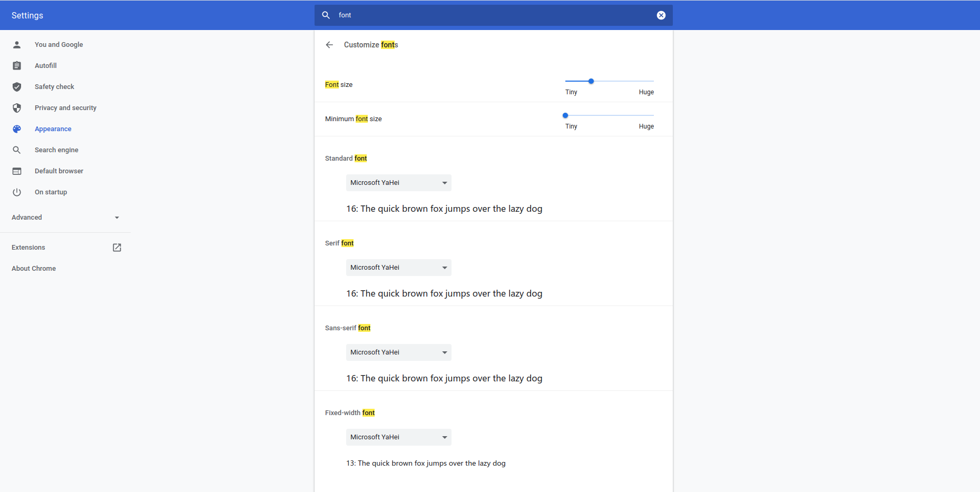The height and width of the screenshot is (492, 980).
Task: Click the On startup power icon
Action: coord(17,192)
